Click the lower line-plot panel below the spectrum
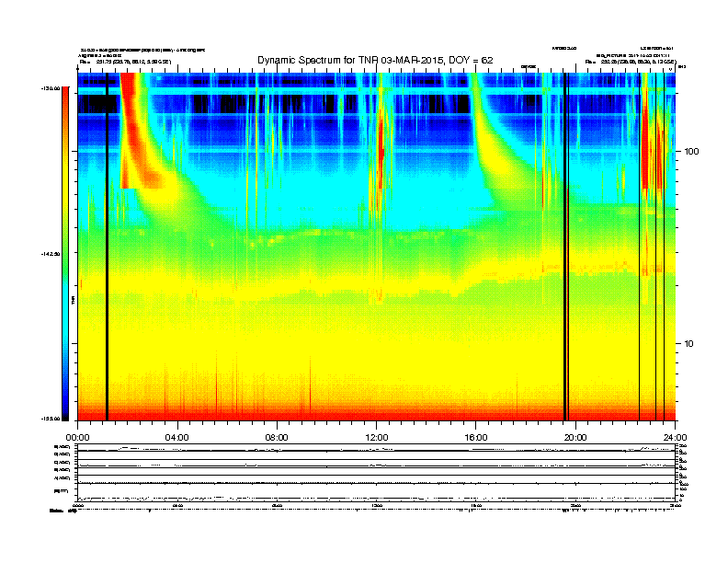728x563 pixels. tap(376, 472)
